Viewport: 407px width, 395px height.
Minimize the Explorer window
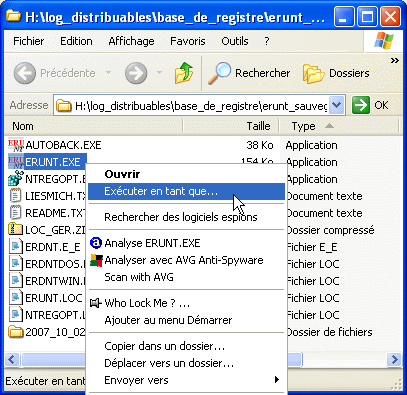[344, 17]
